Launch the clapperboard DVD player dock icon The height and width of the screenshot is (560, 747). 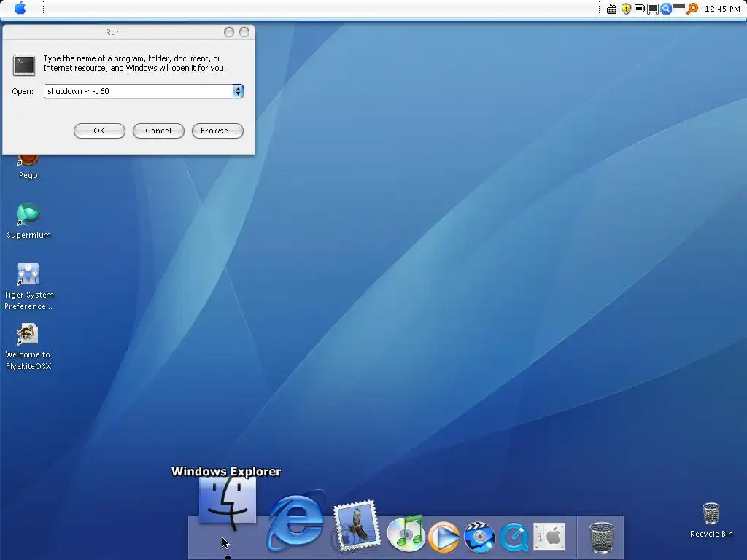coord(479,536)
